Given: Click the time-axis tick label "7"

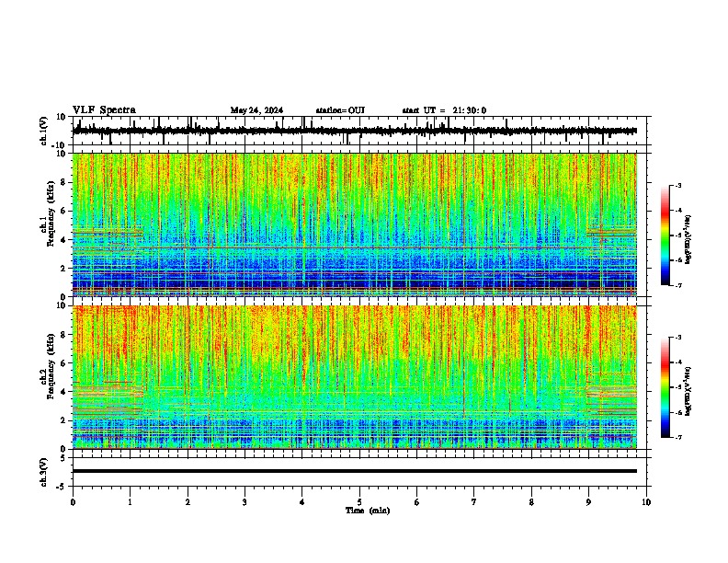Looking at the screenshot, I should click(474, 502).
